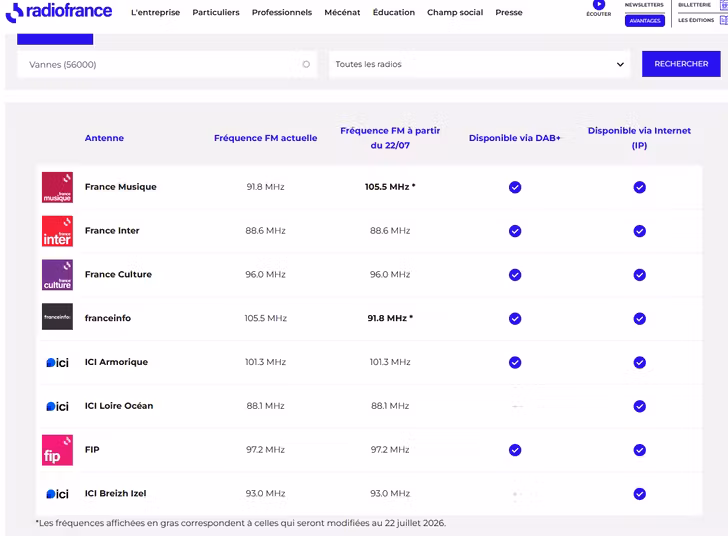Click the Avantages button in header
The height and width of the screenshot is (536, 728).
pyautogui.click(x=644, y=20)
